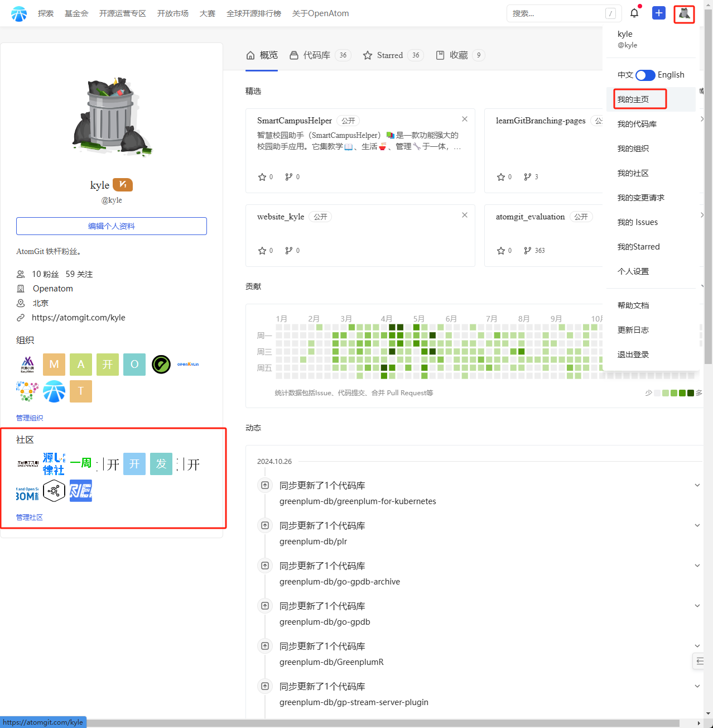
Task: Open the notification bell
Action: pyautogui.click(x=634, y=13)
